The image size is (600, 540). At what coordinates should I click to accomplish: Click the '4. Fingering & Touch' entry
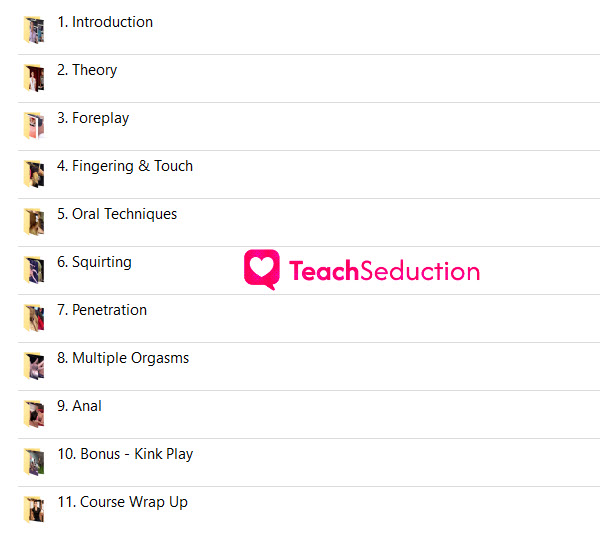[x=125, y=166]
